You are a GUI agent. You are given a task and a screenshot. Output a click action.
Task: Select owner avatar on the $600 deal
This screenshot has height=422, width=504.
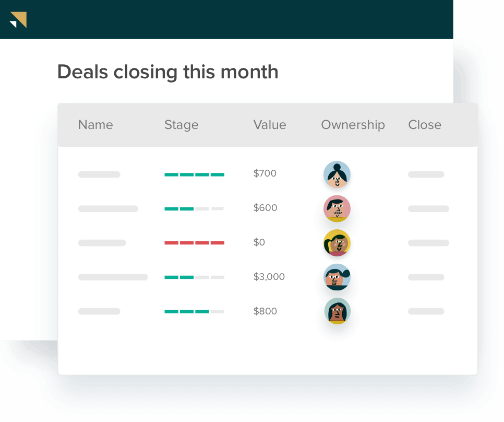(337, 209)
